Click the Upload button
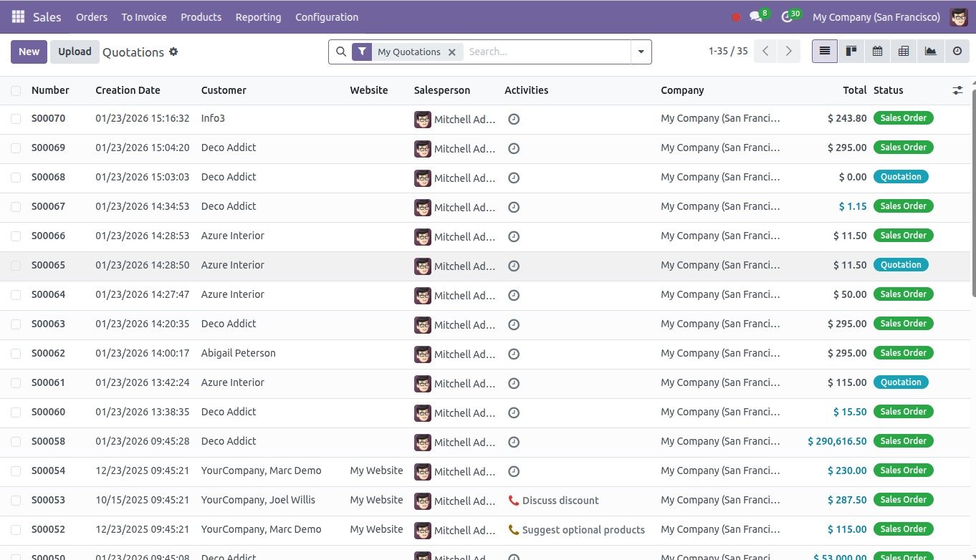This screenshot has width=976, height=560. [75, 52]
